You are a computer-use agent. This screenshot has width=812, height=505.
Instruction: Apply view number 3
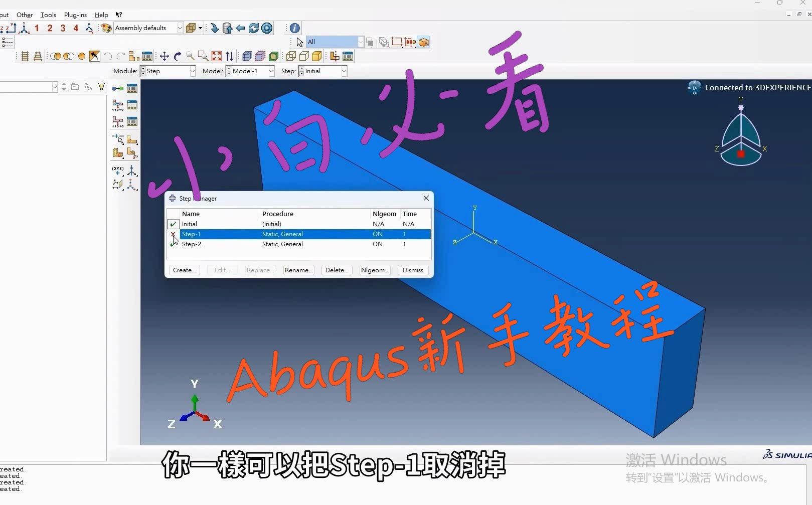pos(63,28)
